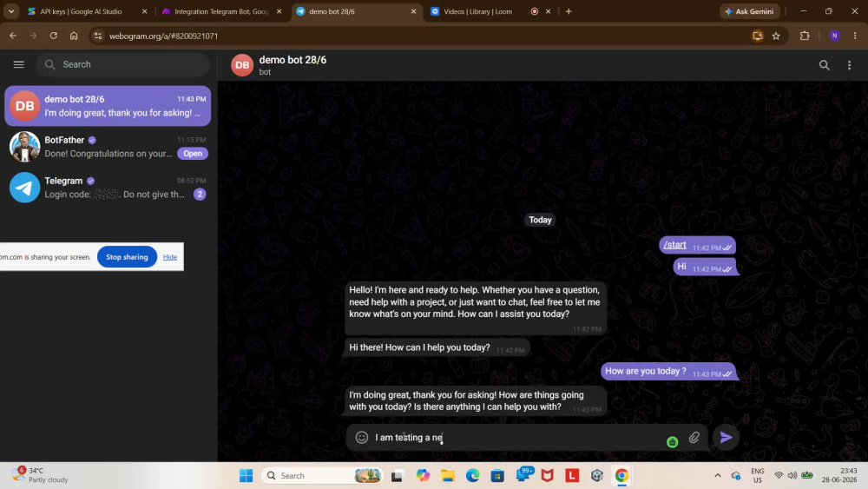
Task: Click the green extension icon in message box
Action: tap(672, 441)
